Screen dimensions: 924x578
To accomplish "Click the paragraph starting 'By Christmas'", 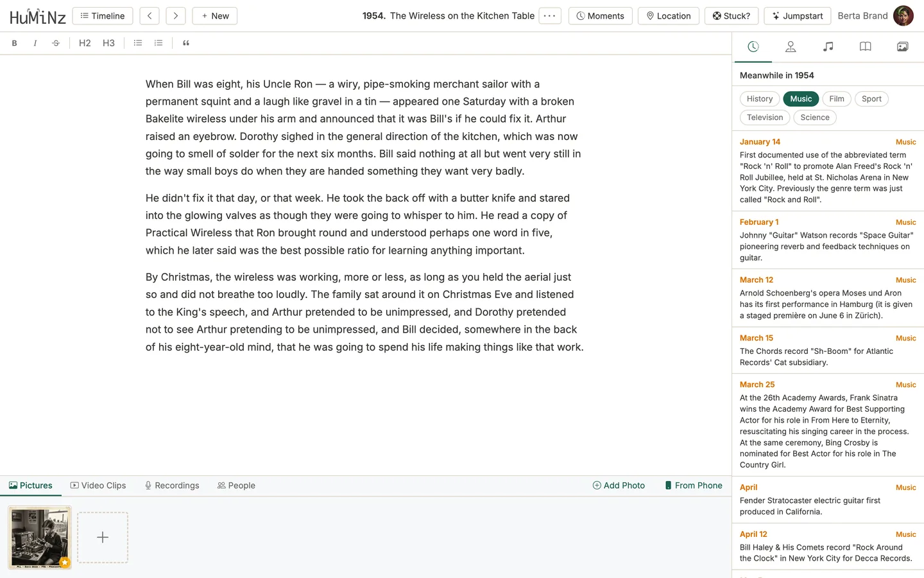I will [x=364, y=312].
